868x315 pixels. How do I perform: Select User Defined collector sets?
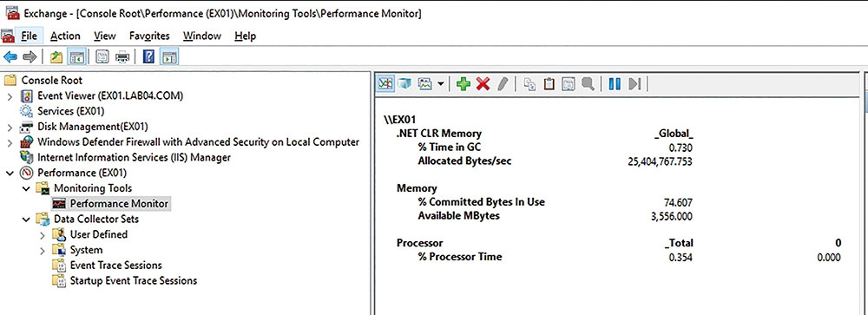(99, 234)
